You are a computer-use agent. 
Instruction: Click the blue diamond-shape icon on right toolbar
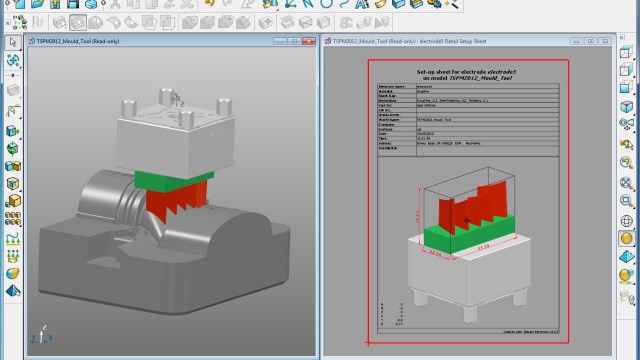627,257
